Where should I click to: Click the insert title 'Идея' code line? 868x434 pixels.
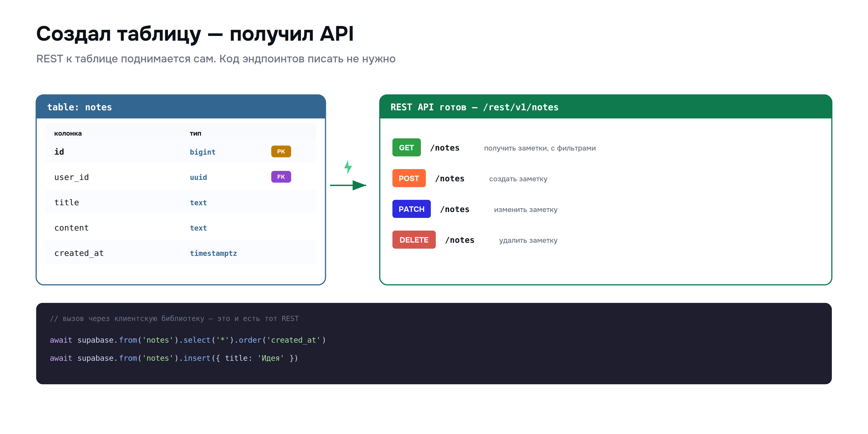tap(174, 358)
